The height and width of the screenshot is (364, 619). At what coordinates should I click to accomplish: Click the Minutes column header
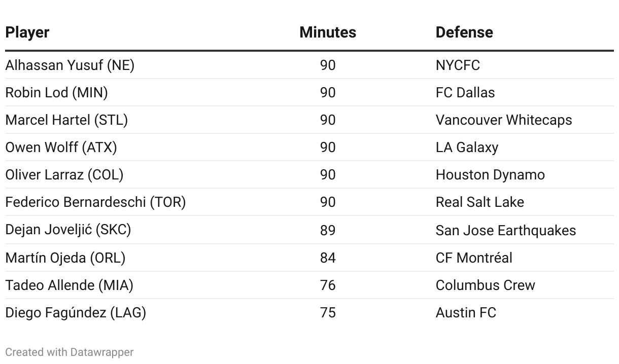tap(327, 32)
